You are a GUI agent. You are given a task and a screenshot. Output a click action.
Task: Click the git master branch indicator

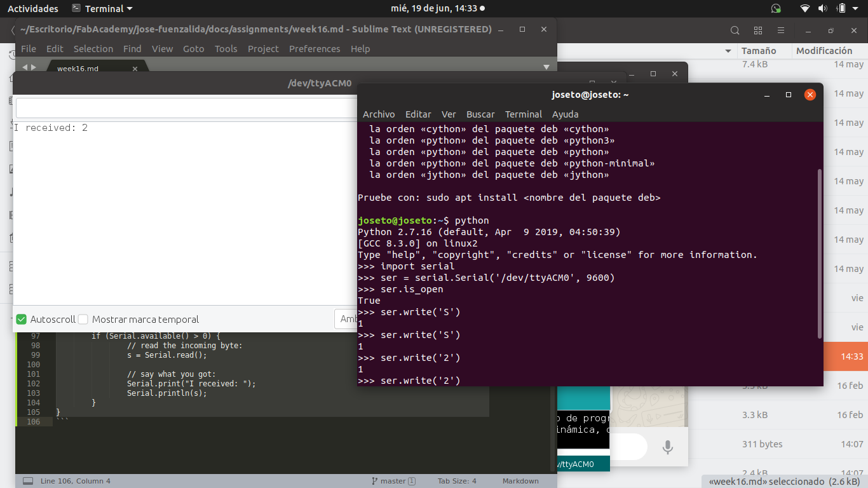(x=393, y=481)
